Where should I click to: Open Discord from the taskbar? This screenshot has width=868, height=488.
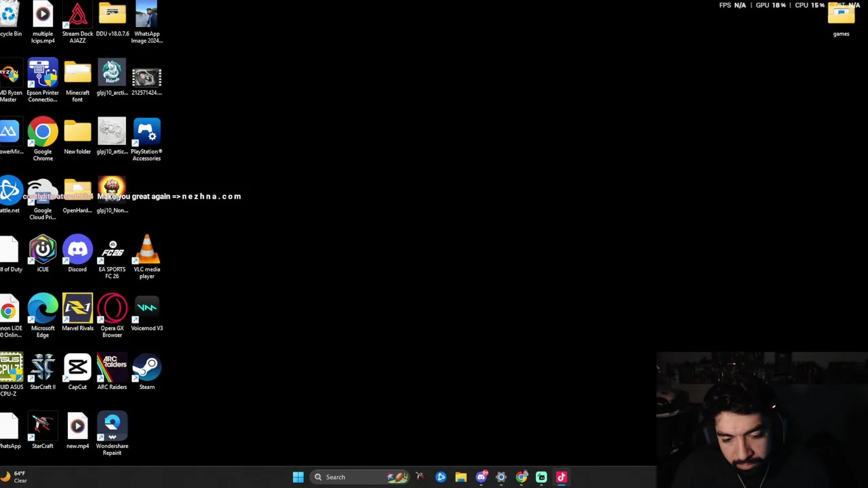(x=481, y=477)
